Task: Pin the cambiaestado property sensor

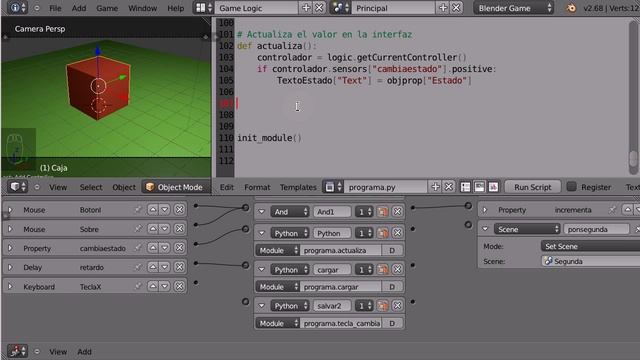Action: (x=138, y=248)
